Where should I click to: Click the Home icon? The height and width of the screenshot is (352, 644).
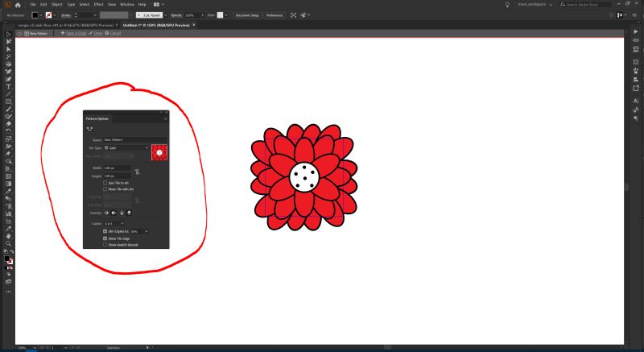coord(18,5)
